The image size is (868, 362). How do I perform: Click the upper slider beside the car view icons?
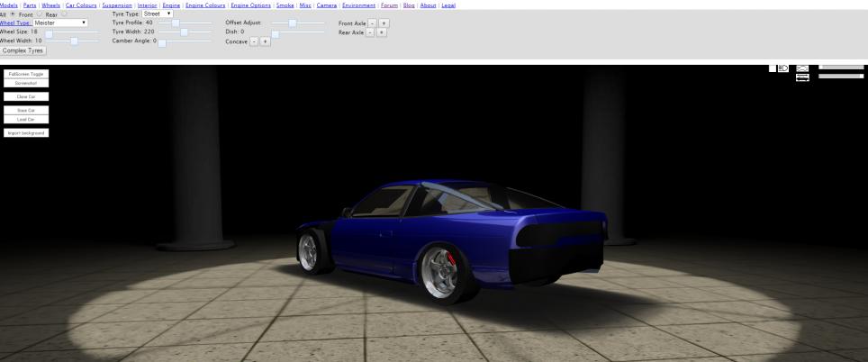coord(841,67)
